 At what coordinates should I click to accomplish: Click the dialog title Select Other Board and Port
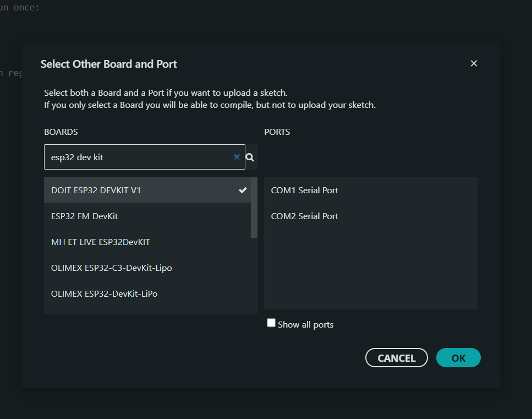click(109, 64)
